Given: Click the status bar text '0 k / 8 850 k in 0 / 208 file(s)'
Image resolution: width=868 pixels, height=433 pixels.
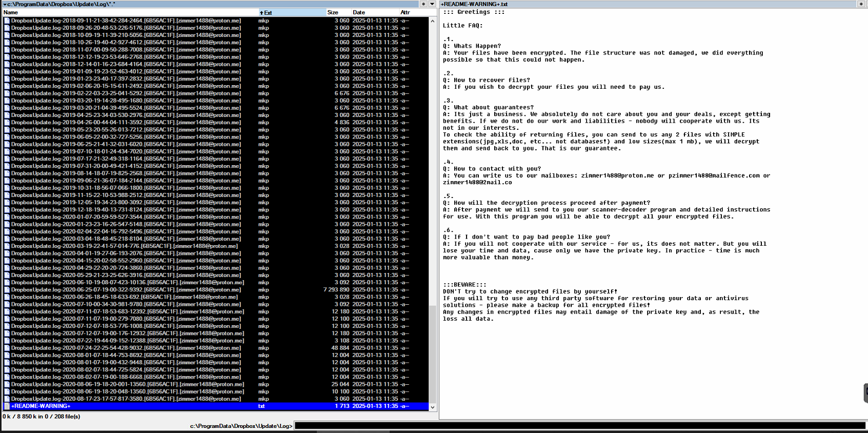Looking at the screenshot, I should point(42,417).
